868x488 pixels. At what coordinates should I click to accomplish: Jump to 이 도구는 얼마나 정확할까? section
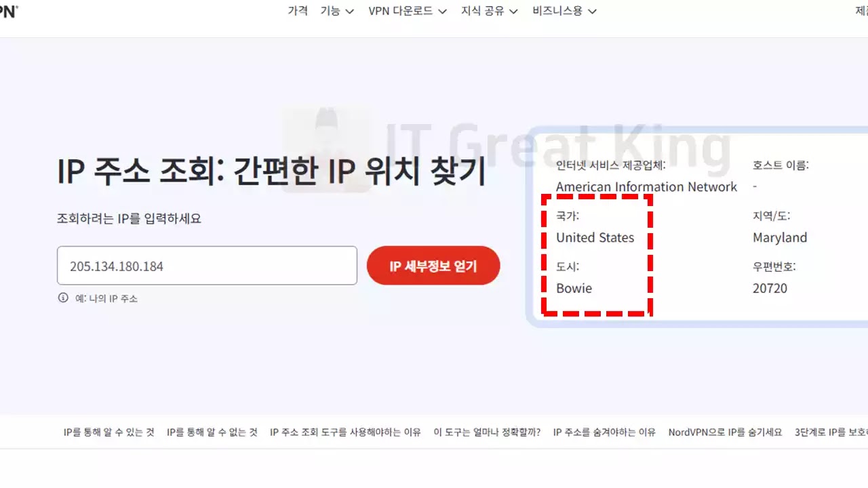pyautogui.click(x=487, y=432)
